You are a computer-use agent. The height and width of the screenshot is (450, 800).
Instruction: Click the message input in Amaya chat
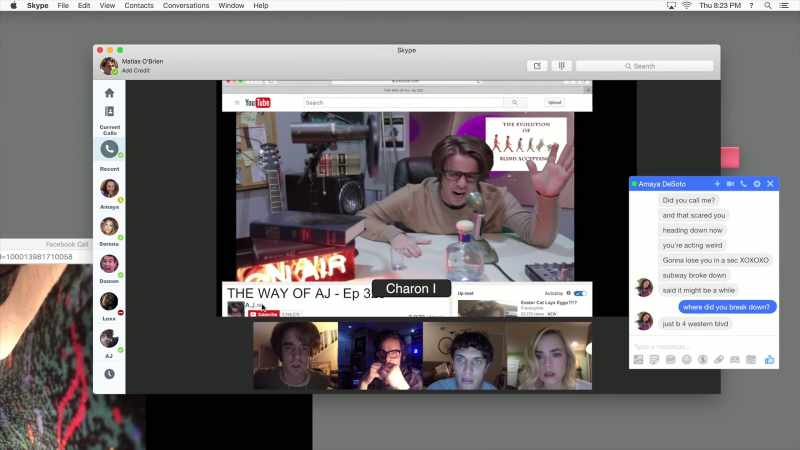(x=704, y=346)
